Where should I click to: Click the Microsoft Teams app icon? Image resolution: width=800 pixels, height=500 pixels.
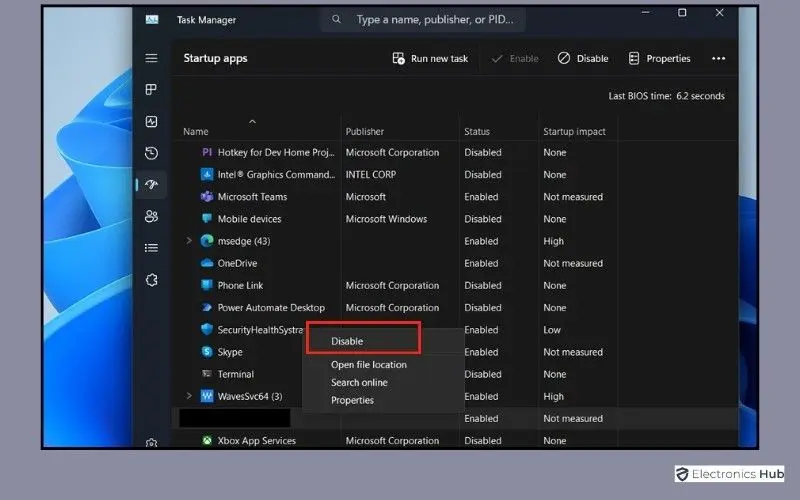(207, 196)
